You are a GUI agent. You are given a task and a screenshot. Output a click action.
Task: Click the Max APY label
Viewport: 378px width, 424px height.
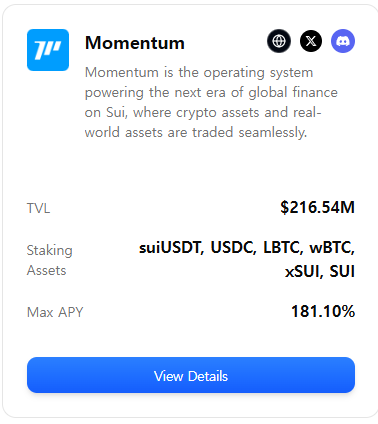[55, 312]
